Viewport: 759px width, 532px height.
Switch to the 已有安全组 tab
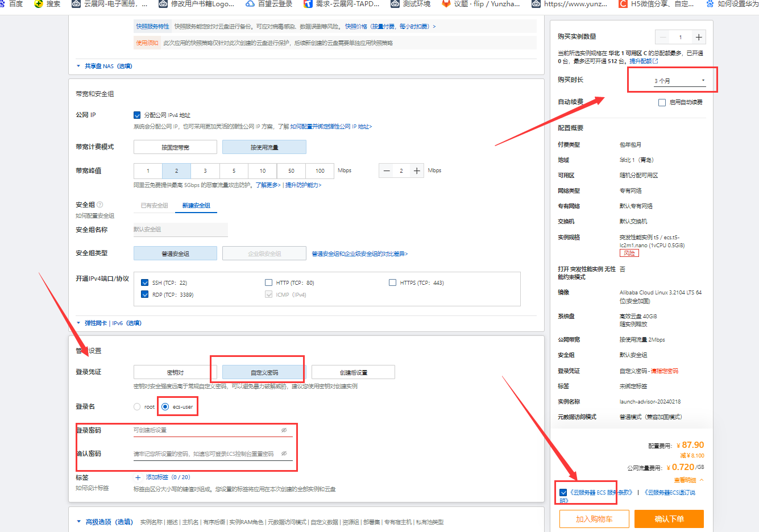pos(154,206)
